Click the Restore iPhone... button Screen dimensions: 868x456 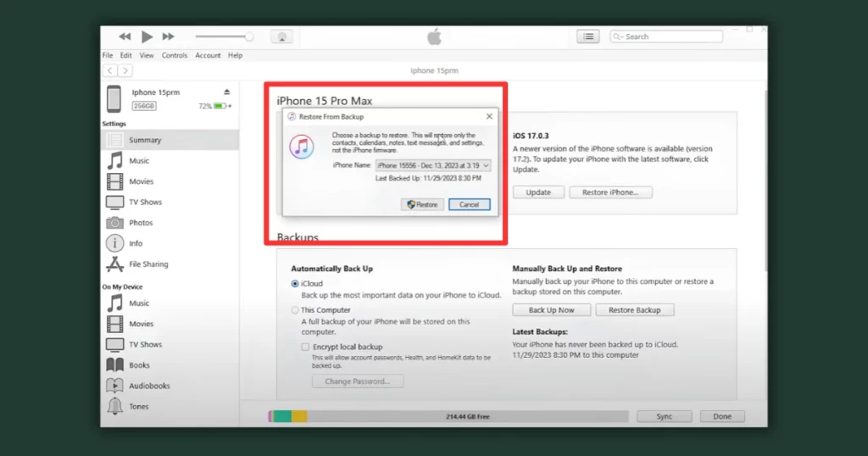610,192
